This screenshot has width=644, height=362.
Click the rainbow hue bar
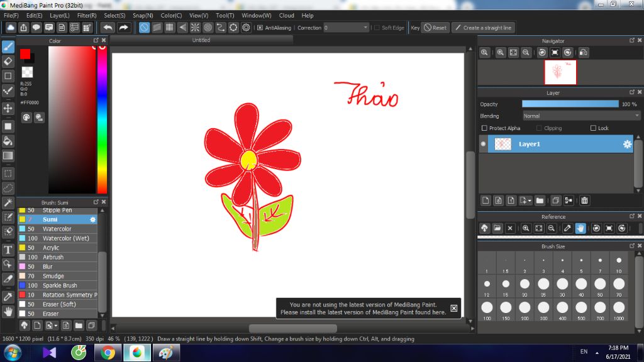(103, 119)
